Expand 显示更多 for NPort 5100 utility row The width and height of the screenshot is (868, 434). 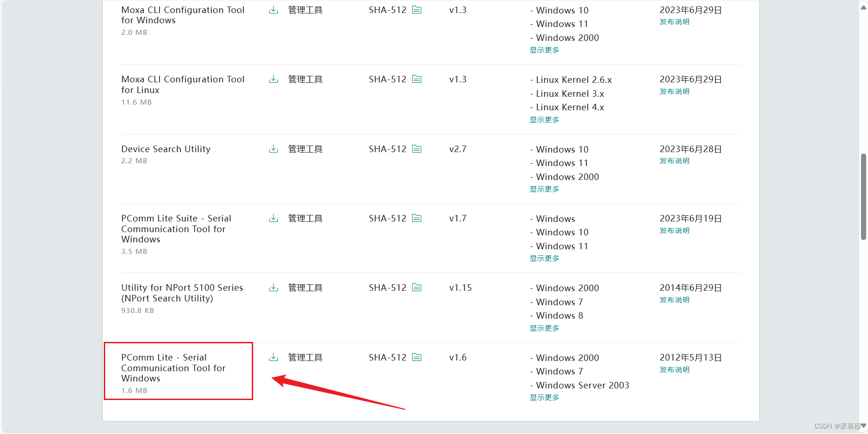(x=544, y=328)
